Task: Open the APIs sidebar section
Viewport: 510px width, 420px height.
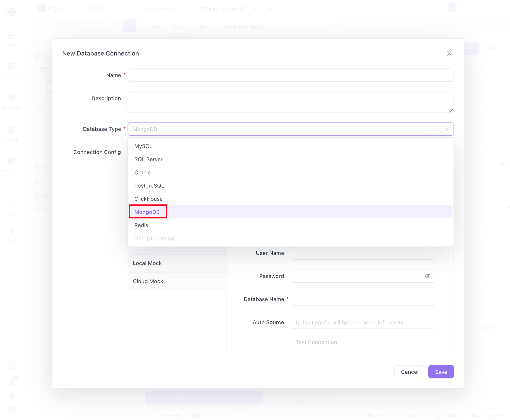Action: coord(11,40)
